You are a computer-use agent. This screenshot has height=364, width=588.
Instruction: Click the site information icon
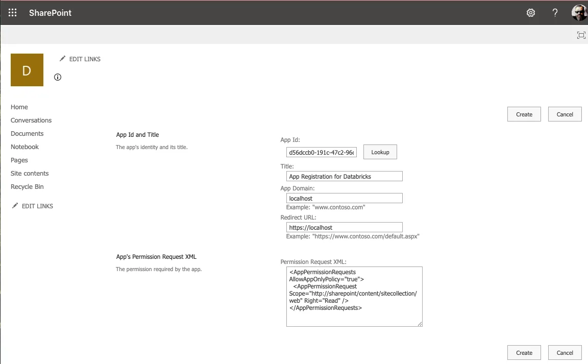58,77
